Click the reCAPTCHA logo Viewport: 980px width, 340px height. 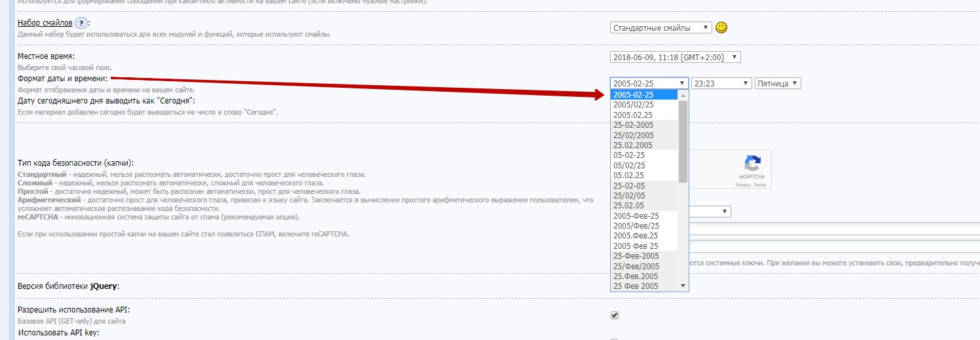pos(752,164)
